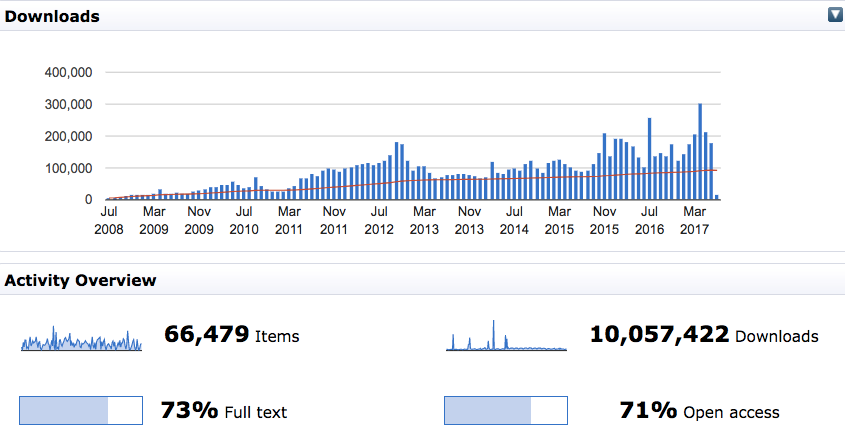Click the Activity Overview section header
Viewport: 845px width, 440px height.
point(80,280)
